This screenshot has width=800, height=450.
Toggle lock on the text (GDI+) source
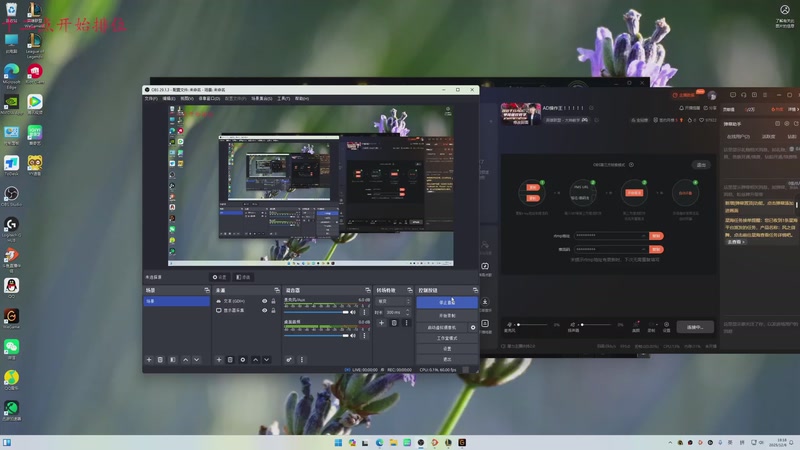pos(275,300)
